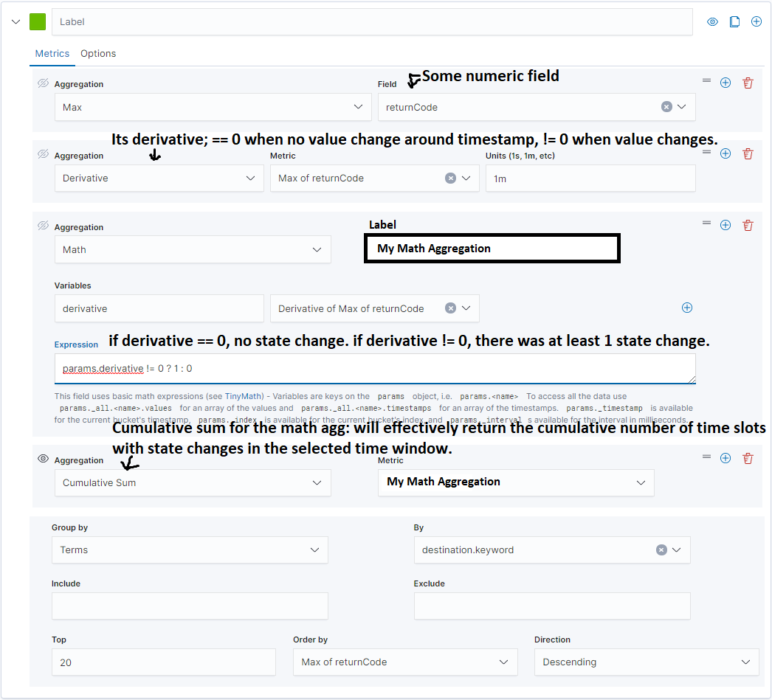Viewport: 772px width, 700px height.
Task: Toggle the eye icon beside Cumulative Sum aggregation
Action: click(x=43, y=457)
